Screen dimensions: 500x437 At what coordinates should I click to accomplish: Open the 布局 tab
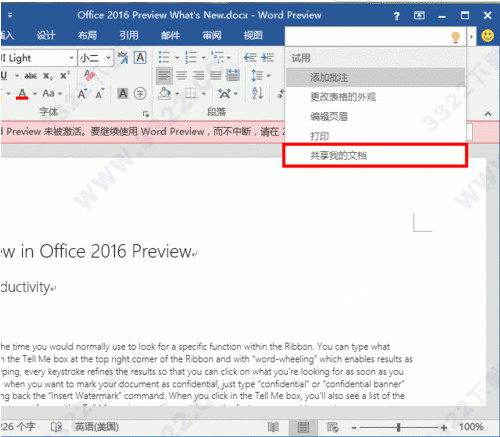87,35
